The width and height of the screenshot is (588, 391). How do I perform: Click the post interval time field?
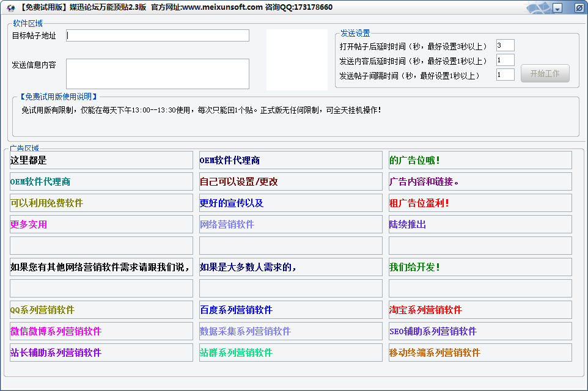pyautogui.click(x=505, y=74)
